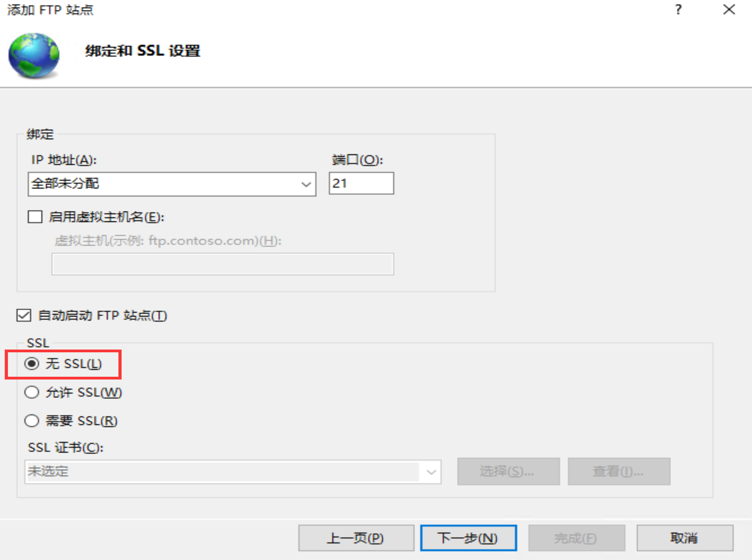Select the 允许 SSL radio button
This screenshot has height=560, width=752.
point(32,392)
